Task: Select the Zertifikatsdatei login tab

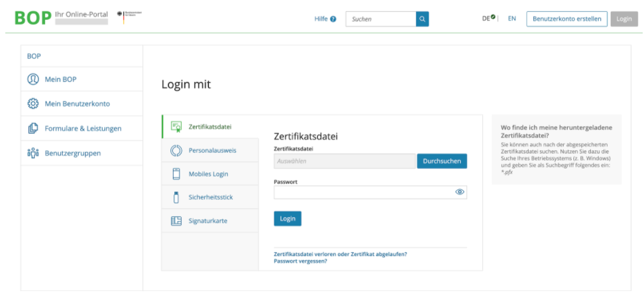Action: click(x=210, y=126)
